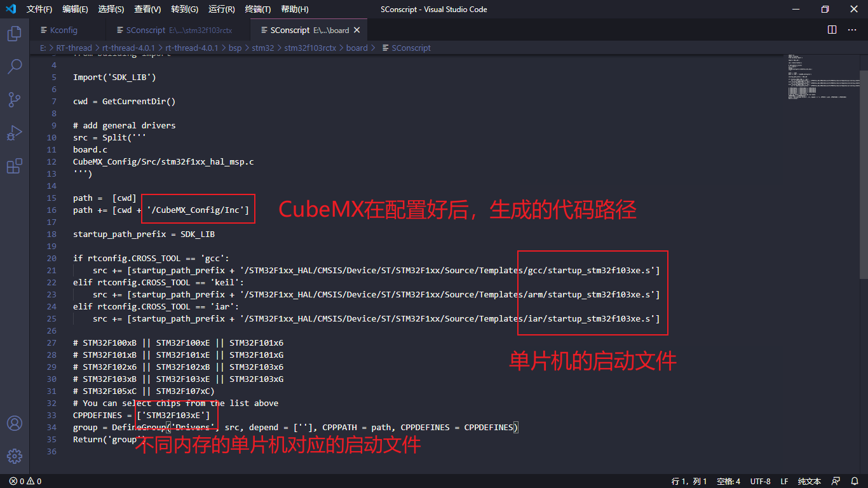Image resolution: width=868 pixels, height=488 pixels.
Task: Click the RT-thread breadcrumb segment
Action: pyautogui.click(x=75, y=48)
